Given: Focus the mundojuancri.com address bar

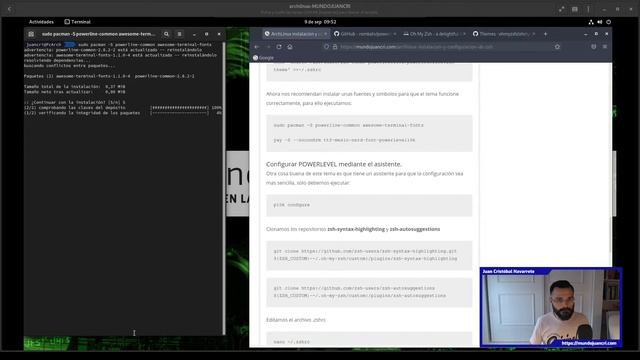Looking at the screenshot, I should (x=443, y=47).
